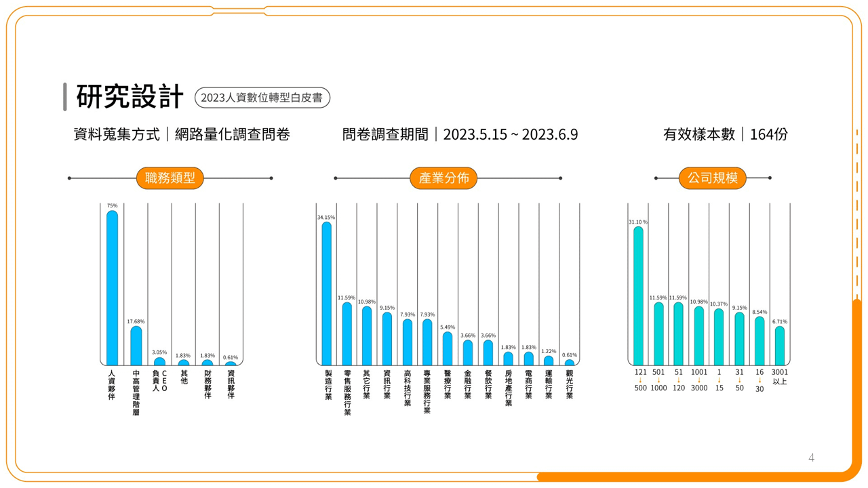The width and height of the screenshot is (868, 488).
Task: Click the 零售服務行業 axis label
Action: [x=347, y=392]
